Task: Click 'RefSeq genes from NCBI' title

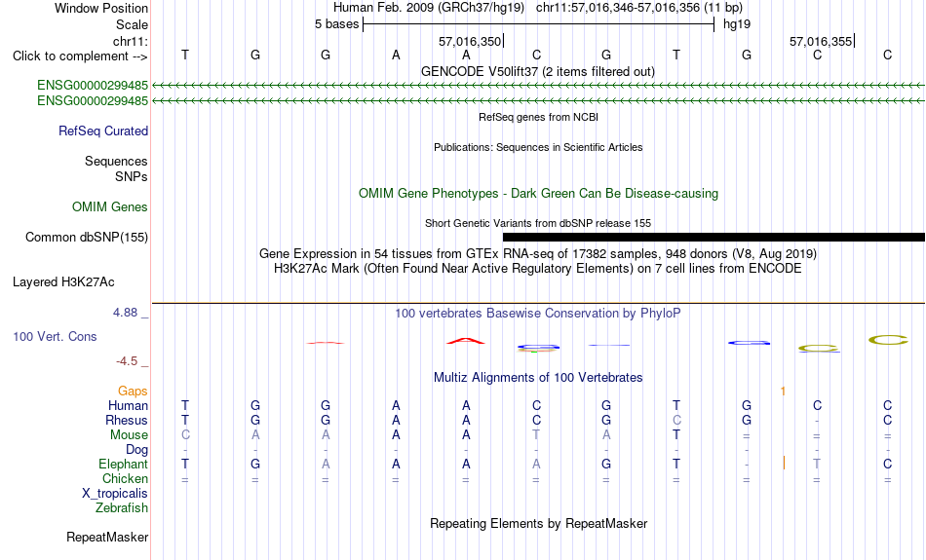Action: tap(539, 117)
